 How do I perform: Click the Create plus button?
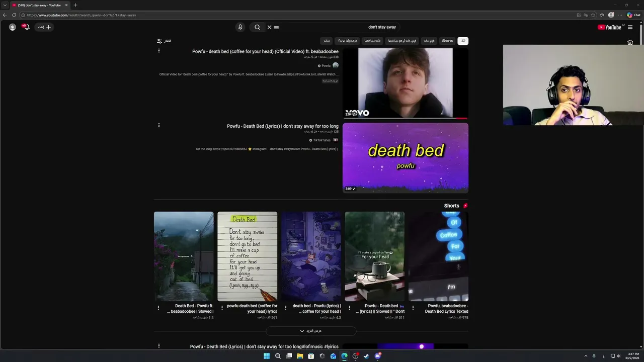pos(45,27)
